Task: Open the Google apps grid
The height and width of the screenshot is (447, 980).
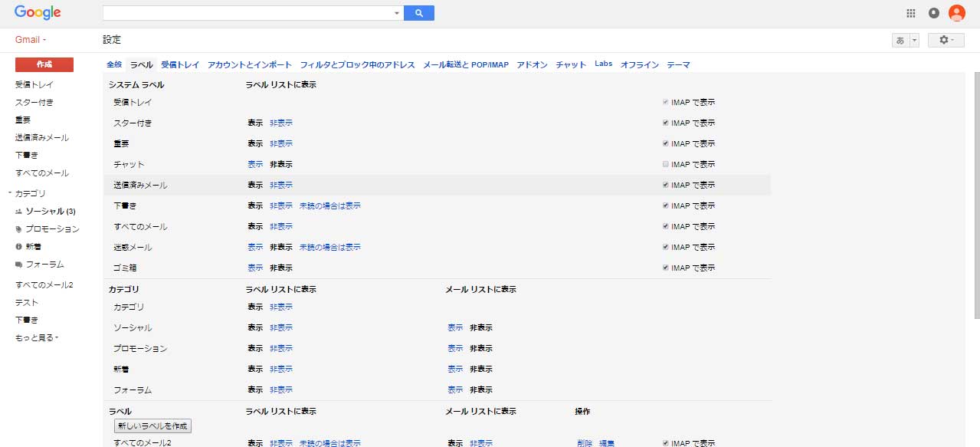Action: [x=911, y=13]
